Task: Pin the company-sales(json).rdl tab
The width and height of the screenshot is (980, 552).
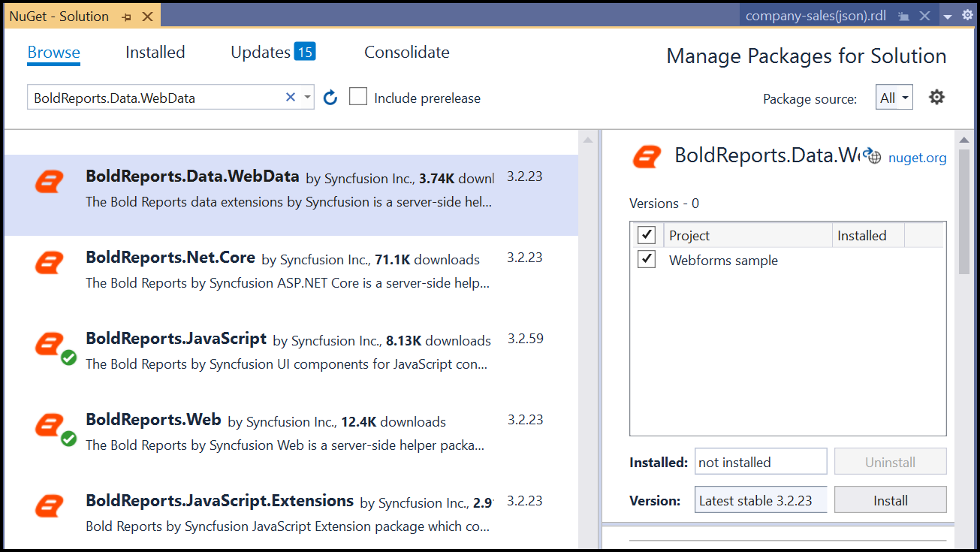Action: pyautogui.click(x=904, y=17)
